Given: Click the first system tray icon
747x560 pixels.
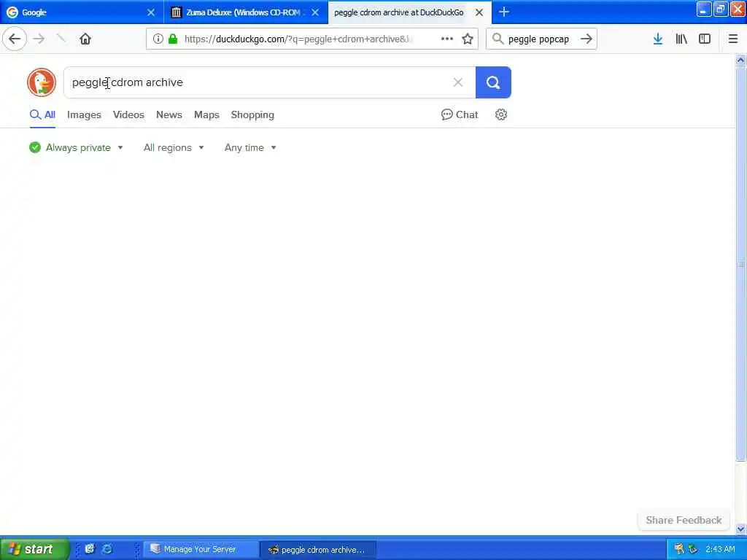Looking at the screenshot, I should coord(679,549).
